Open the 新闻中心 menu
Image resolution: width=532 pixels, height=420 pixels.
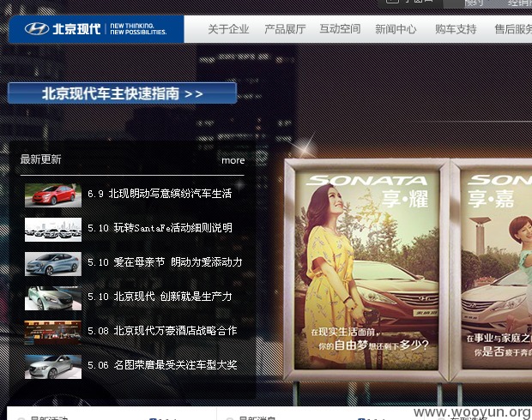(x=396, y=29)
